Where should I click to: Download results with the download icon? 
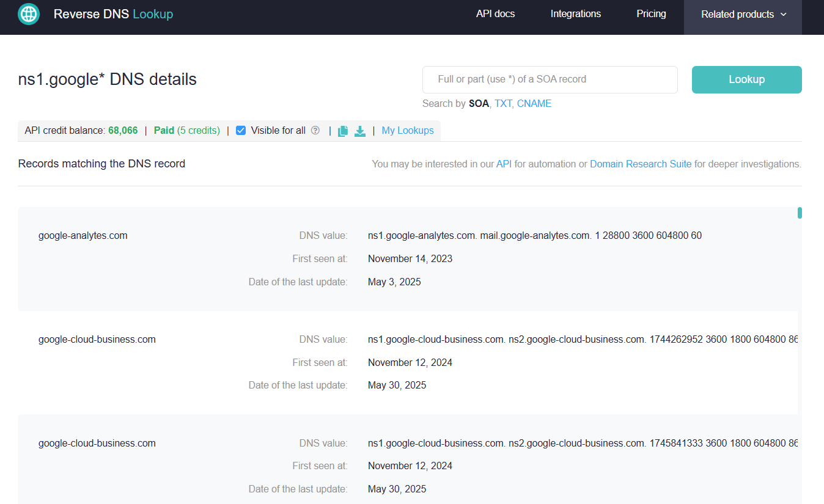tap(360, 131)
